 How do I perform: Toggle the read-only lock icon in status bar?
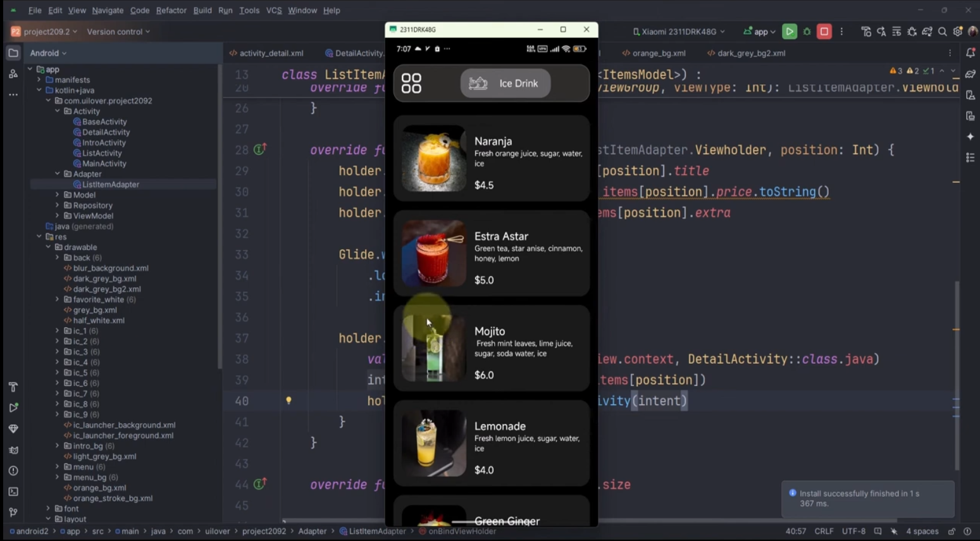coord(952,532)
